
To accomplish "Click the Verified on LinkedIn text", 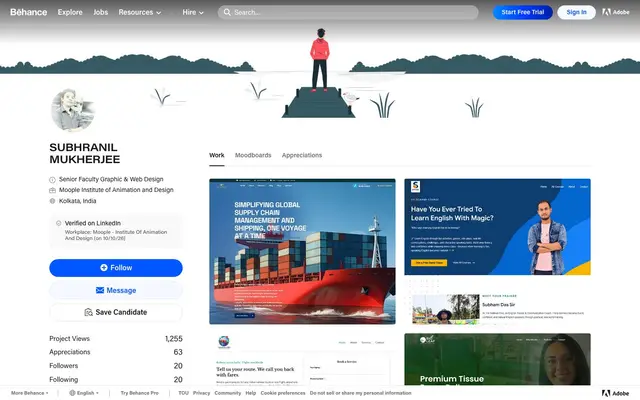I will pos(93,223).
